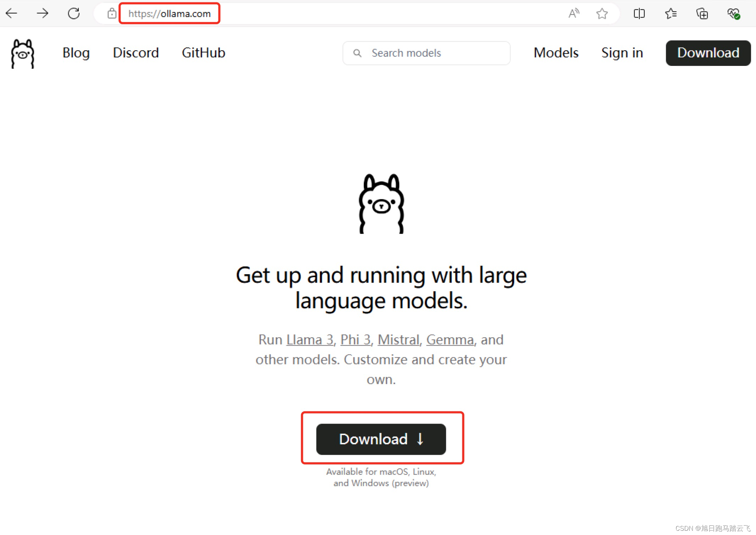This screenshot has height=535, width=756.
Task: Click the Discord navigation link
Action: point(136,53)
